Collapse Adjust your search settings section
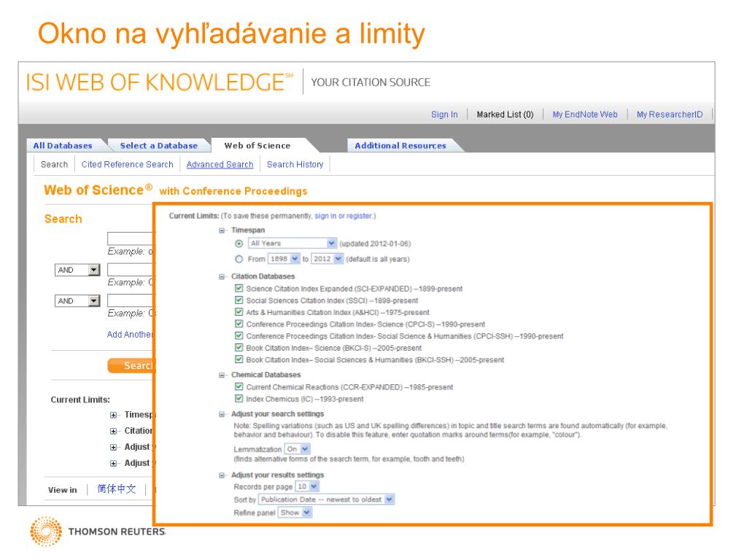747x560 pixels. (x=222, y=414)
